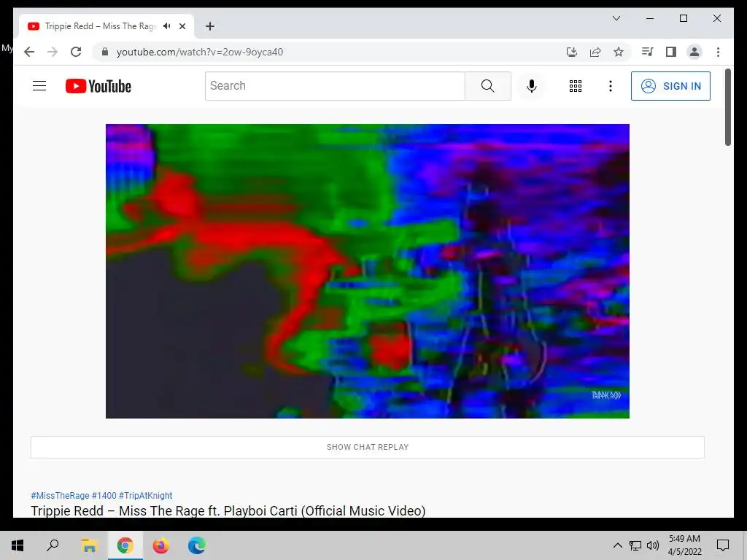Open volume control in tray
This screenshot has width=747, height=560.
(x=653, y=545)
